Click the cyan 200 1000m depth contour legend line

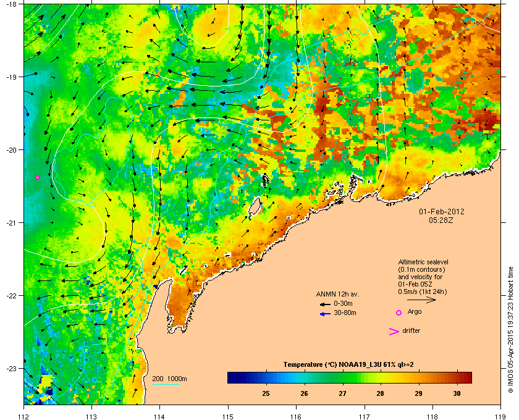click(166, 384)
